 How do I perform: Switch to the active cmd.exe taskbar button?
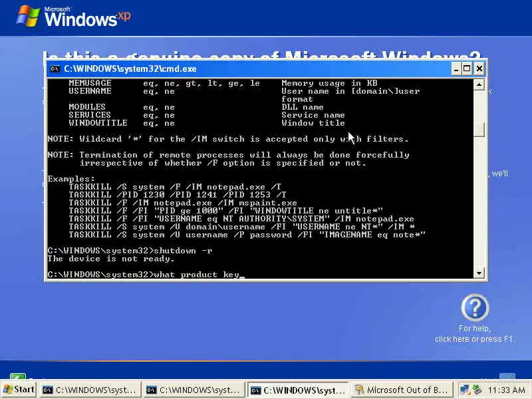[x=298, y=390]
